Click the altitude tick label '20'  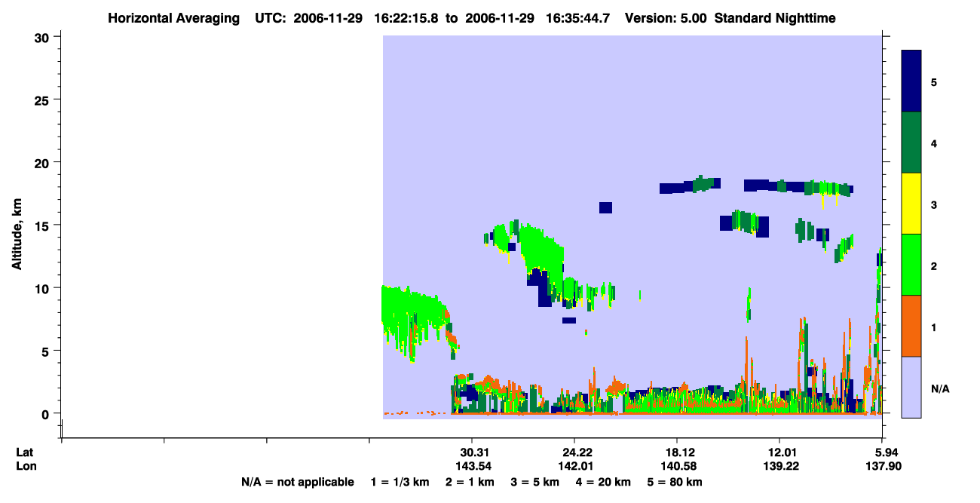point(44,162)
